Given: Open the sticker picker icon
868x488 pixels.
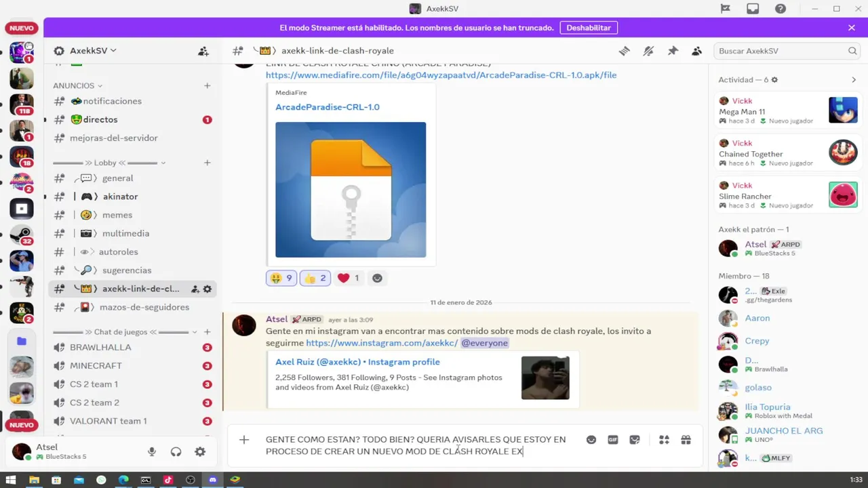Looking at the screenshot, I should tap(635, 440).
